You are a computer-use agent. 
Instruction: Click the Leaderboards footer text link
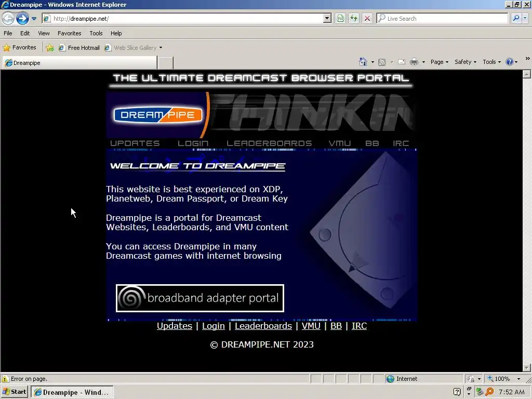(263, 326)
